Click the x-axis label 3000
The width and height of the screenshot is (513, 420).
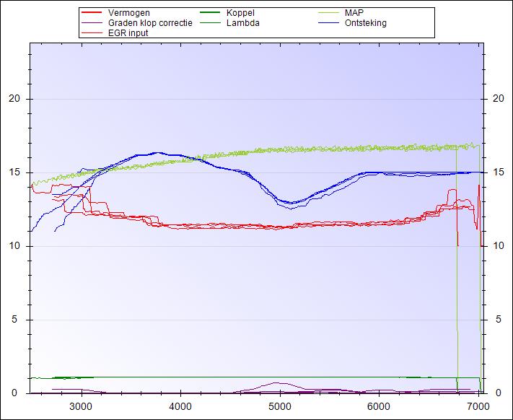coord(81,406)
